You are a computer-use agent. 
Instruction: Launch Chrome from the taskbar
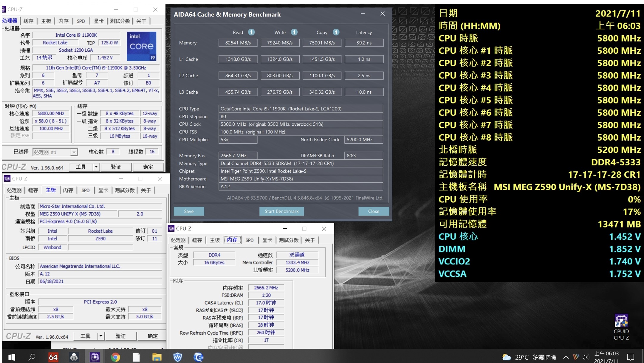(115, 357)
